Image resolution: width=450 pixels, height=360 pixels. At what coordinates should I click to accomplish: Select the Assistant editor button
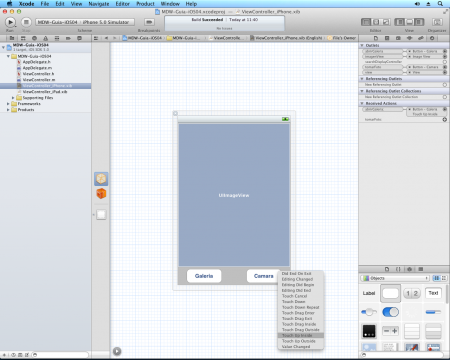click(x=376, y=22)
